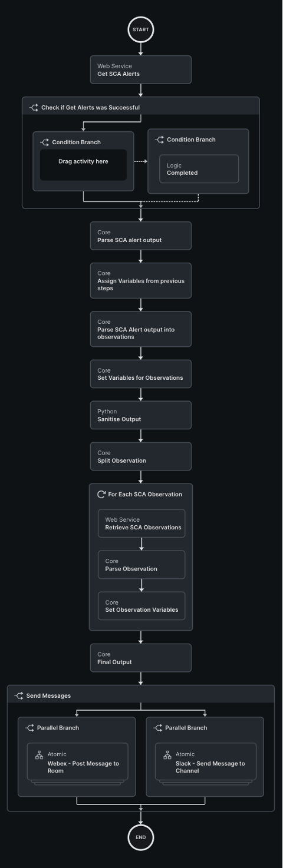This screenshot has width=283, height=868.
Task: Select the Logic Completed activity
Action: point(199,169)
